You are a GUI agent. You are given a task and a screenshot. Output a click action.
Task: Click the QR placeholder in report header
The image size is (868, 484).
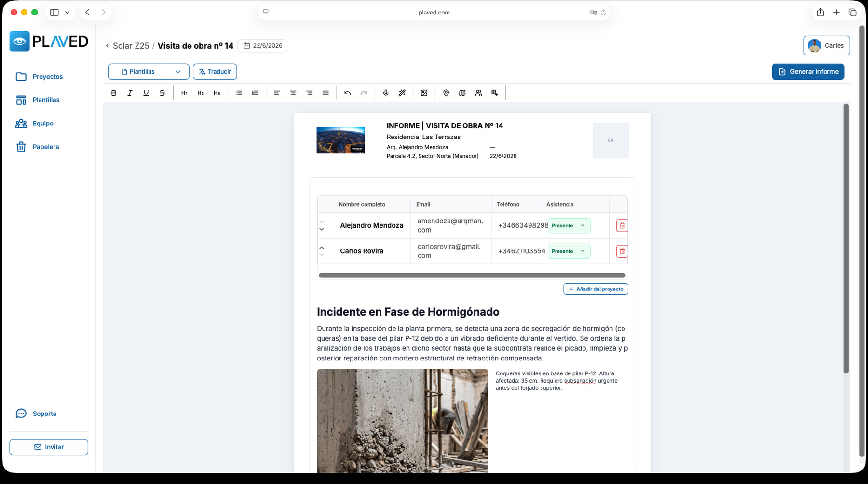pos(610,140)
